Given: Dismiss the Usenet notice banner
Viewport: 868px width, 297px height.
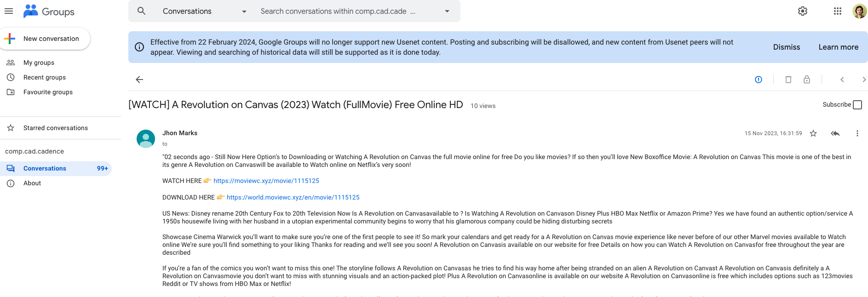Looking at the screenshot, I should [787, 47].
